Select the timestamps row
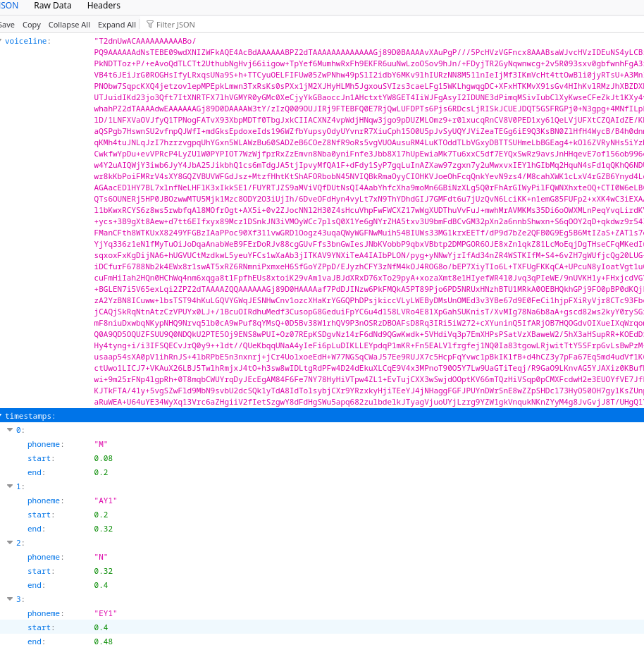 [322, 416]
